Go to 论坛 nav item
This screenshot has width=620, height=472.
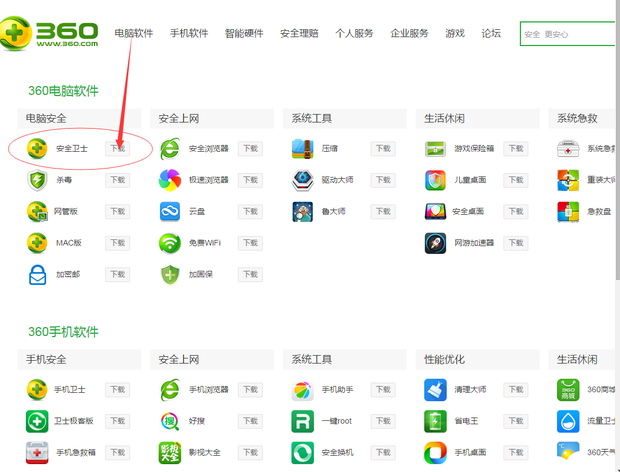pos(491,33)
